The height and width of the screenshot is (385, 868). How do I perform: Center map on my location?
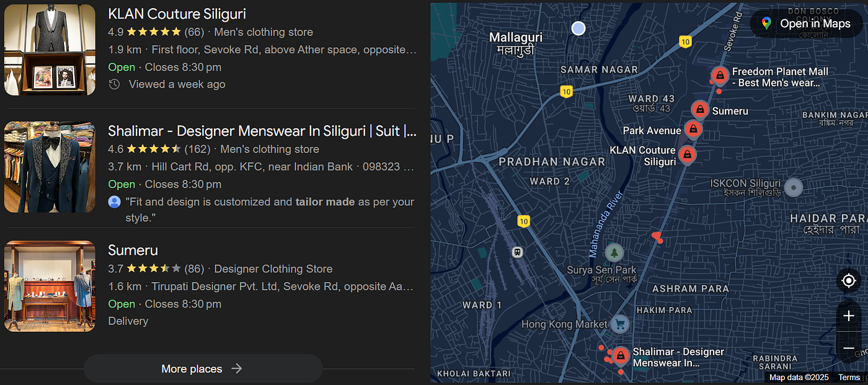[x=849, y=280]
